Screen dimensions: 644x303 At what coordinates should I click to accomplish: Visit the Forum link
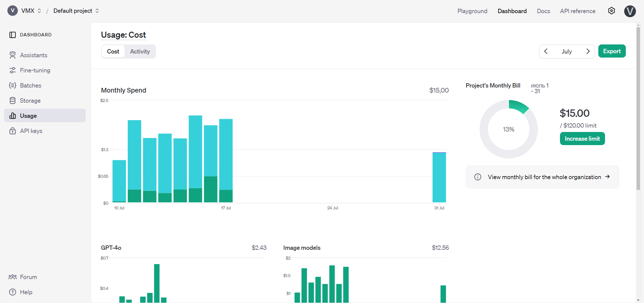click(28, 277)
